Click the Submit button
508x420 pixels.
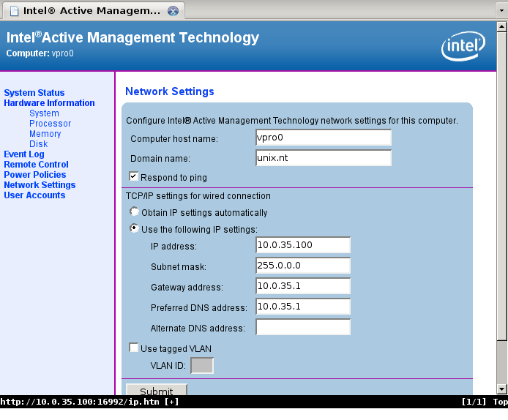[x=157, y=389]
